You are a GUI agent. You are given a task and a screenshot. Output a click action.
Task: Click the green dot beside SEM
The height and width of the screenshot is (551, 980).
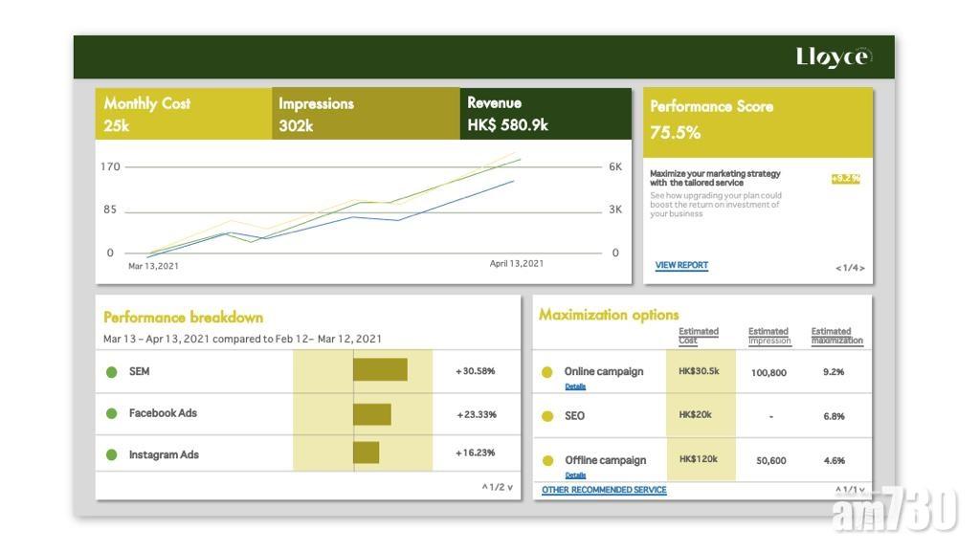[x=112, y=372]
